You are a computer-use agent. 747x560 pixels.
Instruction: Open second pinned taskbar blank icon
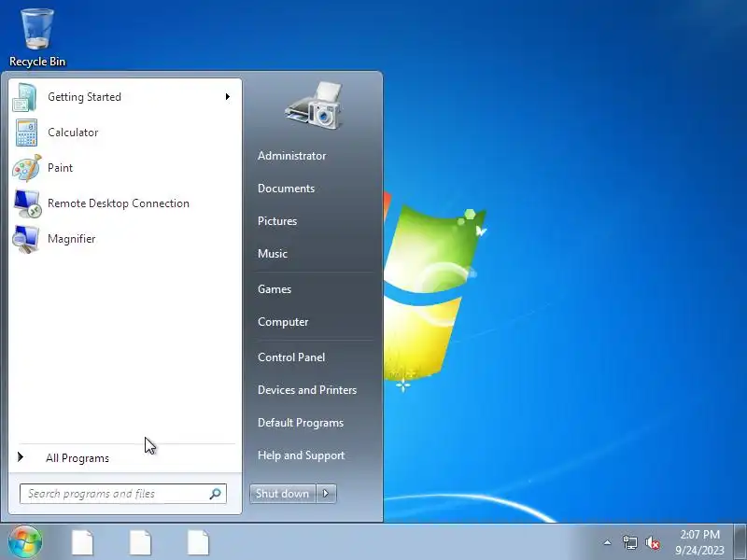(x=140, y=542)
